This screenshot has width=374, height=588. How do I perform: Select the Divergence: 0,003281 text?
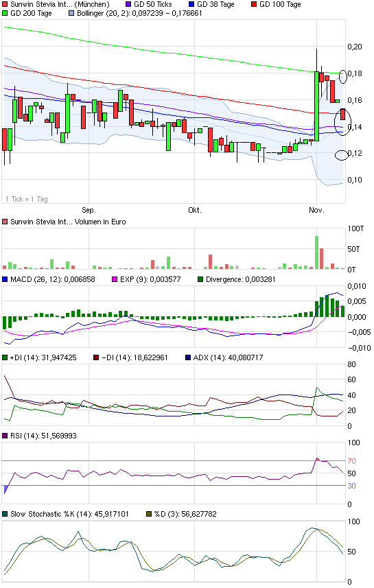[x=241, y=280]
